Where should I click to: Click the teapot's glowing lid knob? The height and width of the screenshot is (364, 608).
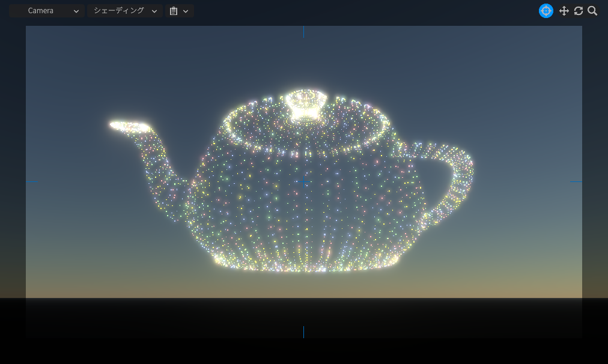(x=305, y=105)
